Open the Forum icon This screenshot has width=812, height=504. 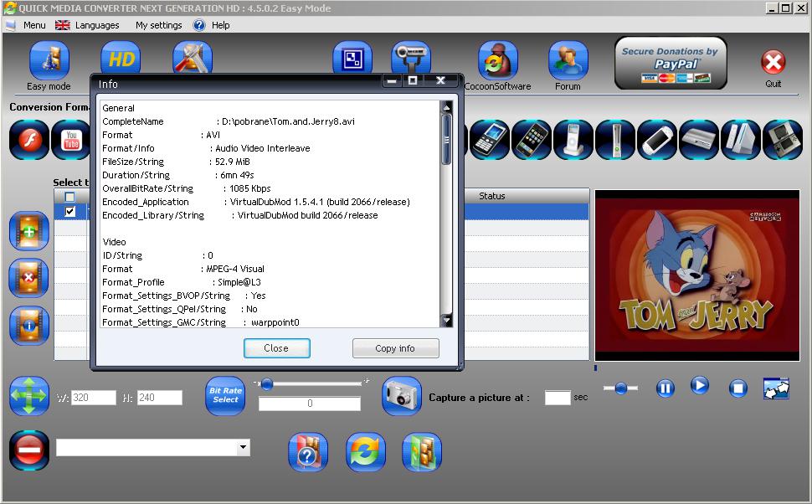(x=568, y=61)
